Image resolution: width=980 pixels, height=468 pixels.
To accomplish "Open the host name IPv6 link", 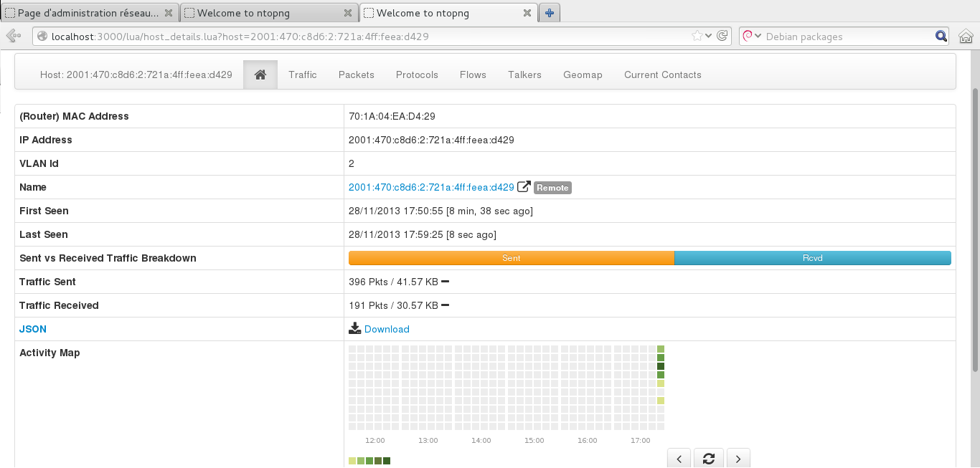I will pos(431,187).
